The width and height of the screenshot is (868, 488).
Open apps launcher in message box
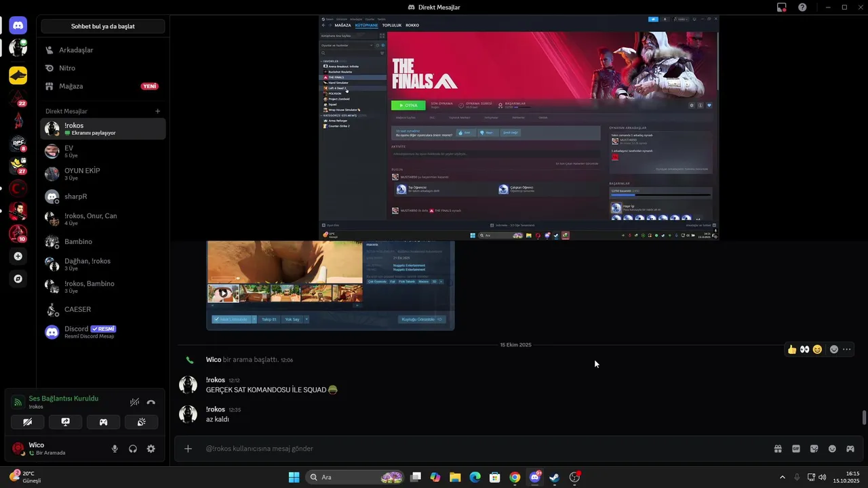(x=850, y=449)
